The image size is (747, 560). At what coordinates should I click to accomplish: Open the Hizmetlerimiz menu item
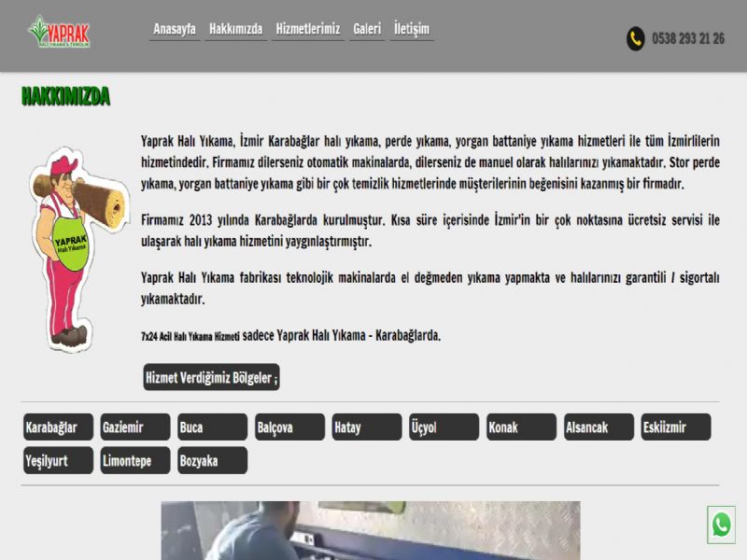point(308,29)
